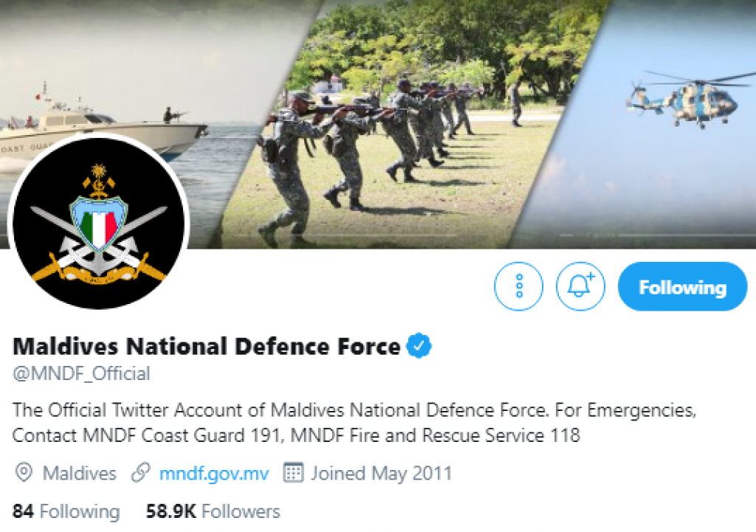Open the three-dot more options menu
The width and height of the screenshot is (756, 532).
click(x=518, y=286)
